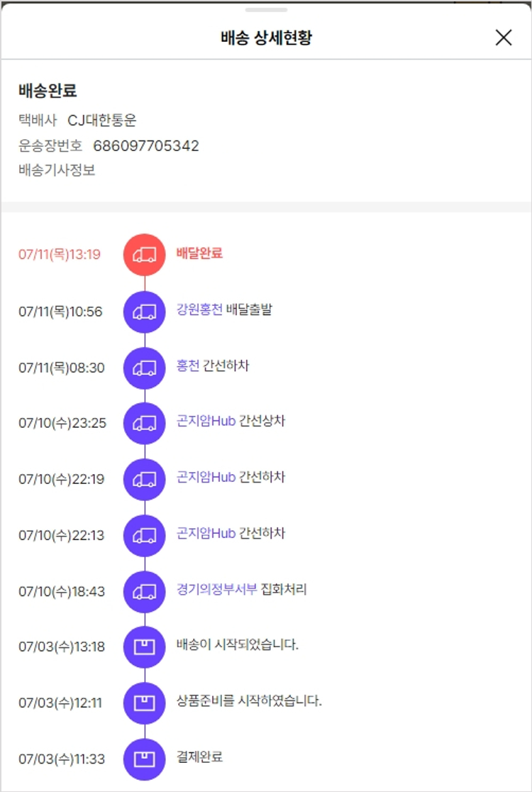
Task: Click the truck icon for 곤지암Hub 간선상차
Action: point(145,423)
